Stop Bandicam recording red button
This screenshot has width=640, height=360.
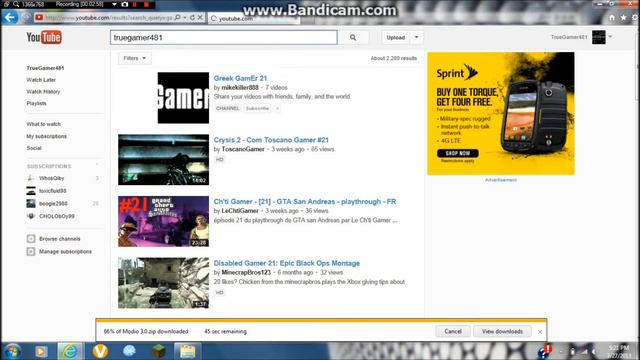pos(146,4)
